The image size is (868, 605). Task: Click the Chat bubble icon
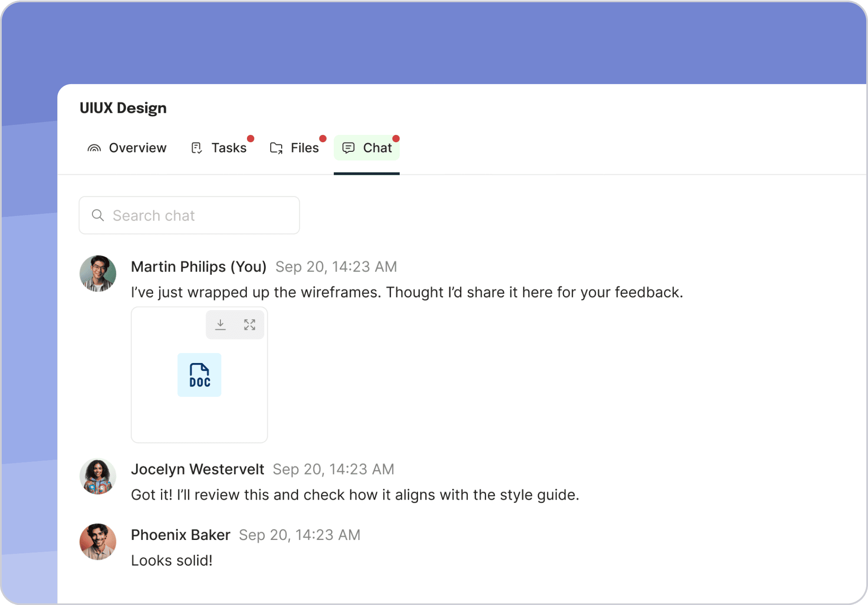[x=349, y=148]
